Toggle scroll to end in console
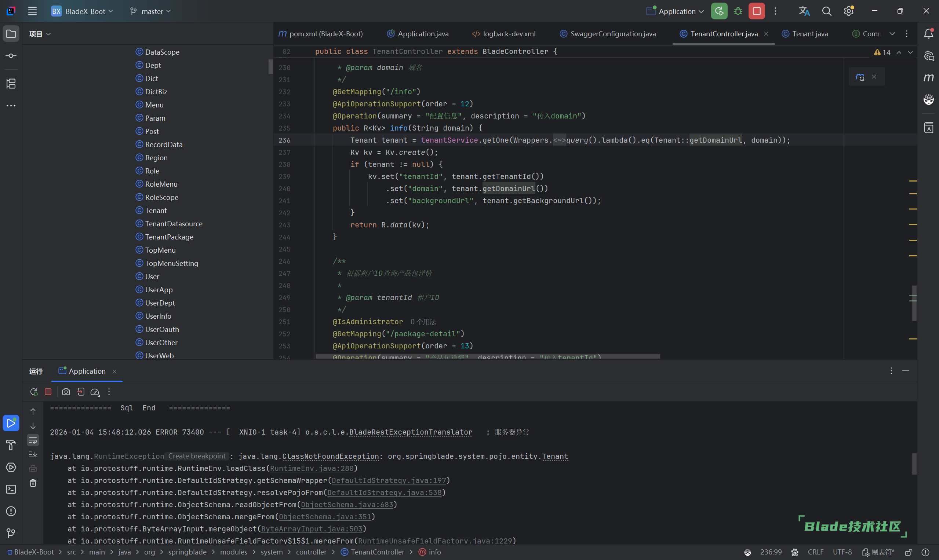 click(x=33, y=454)
